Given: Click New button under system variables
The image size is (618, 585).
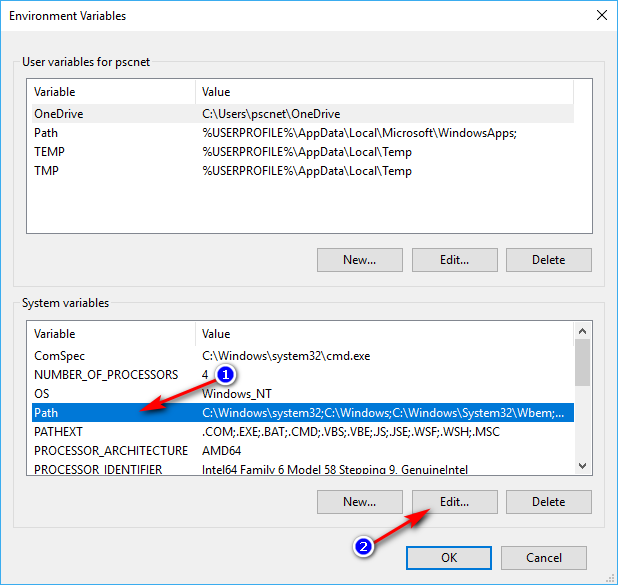Looking at the screenshot, I should (359, 501).
